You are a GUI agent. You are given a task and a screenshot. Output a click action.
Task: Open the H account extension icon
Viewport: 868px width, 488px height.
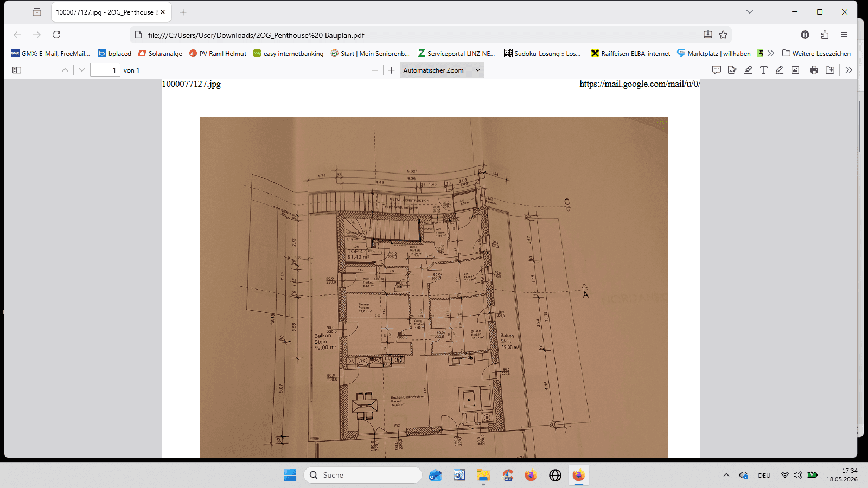click(805, 35)
